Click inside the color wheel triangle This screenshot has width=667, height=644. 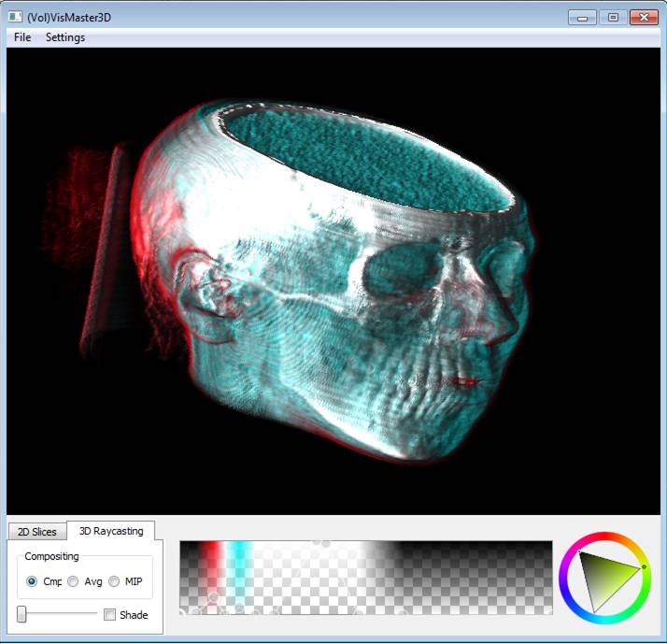tap(603, 578)
